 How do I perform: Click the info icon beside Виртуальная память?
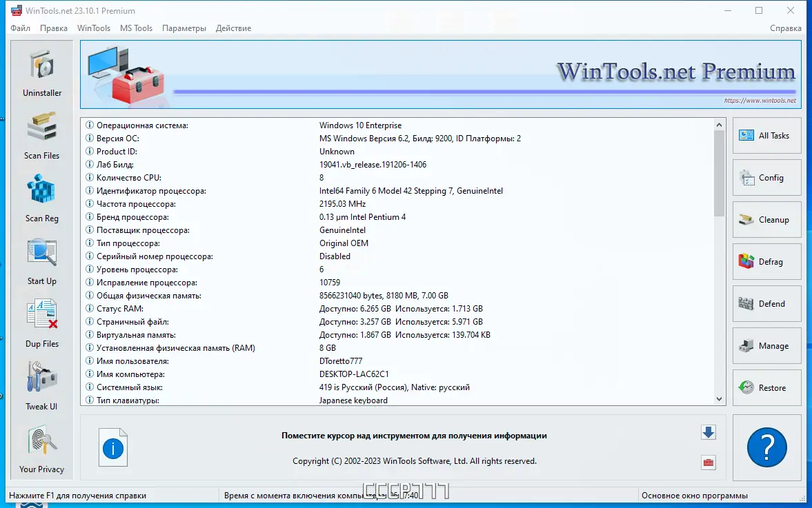coord(90,335)
